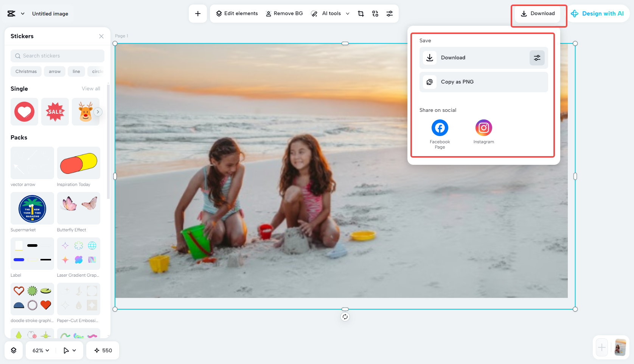Click View all stickers link
The image size is (634, 364).
(x=91, y=88)
